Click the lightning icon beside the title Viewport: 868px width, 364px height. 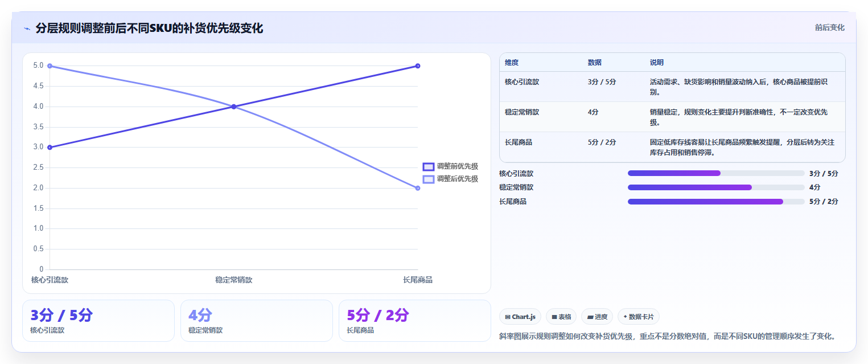pos(27,28)
